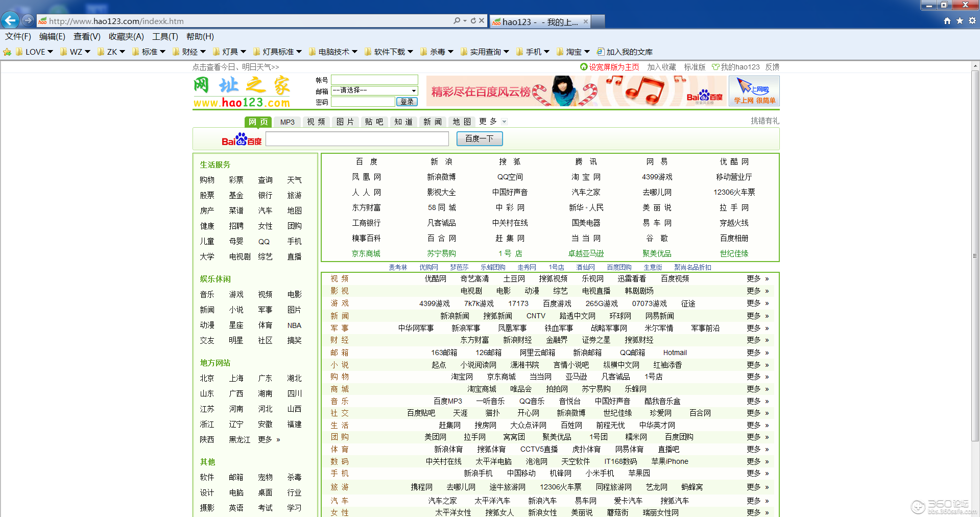Click the 挑错有礼 link
This screenshot has width=980, height=517.
pyautogui.click(x=764, y=121)
